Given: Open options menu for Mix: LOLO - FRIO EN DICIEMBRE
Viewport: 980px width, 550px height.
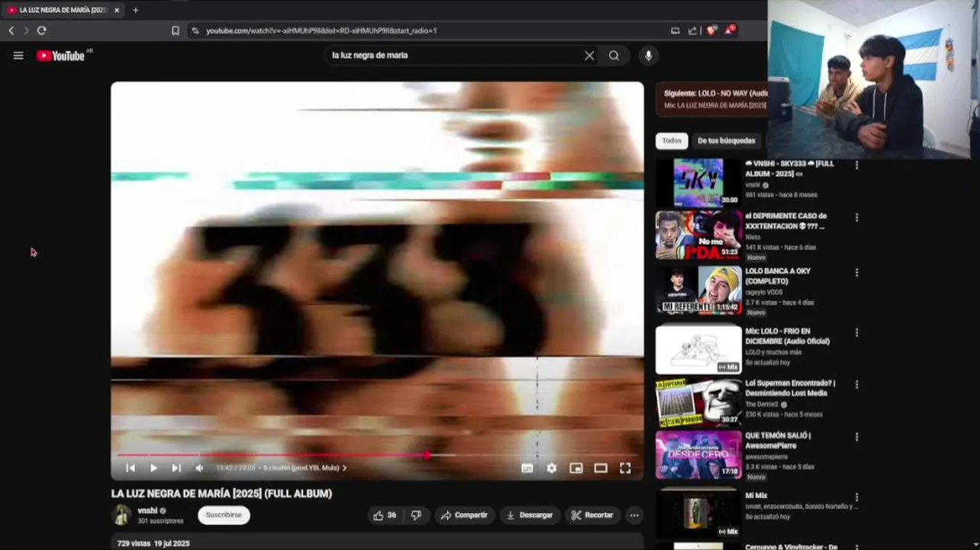Looking at the screenshot, I should [856, 333].
